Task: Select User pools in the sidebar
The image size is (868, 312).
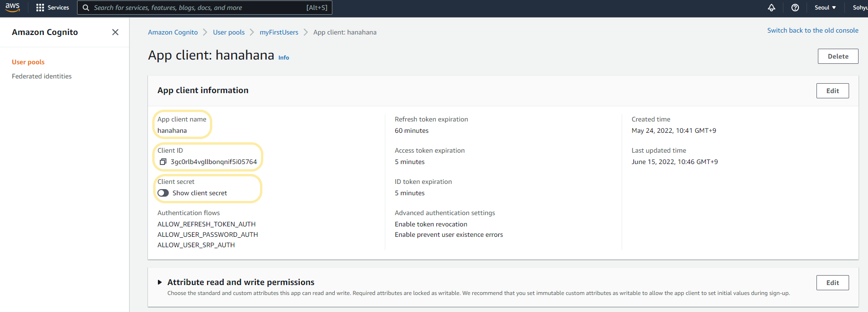Action: click(28, 62)
